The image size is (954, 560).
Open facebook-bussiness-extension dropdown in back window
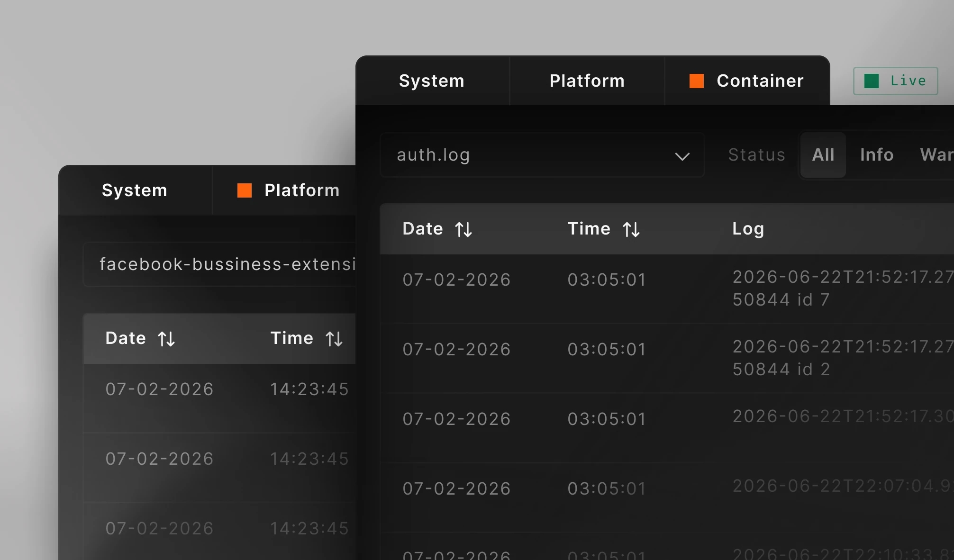point(219,264)
